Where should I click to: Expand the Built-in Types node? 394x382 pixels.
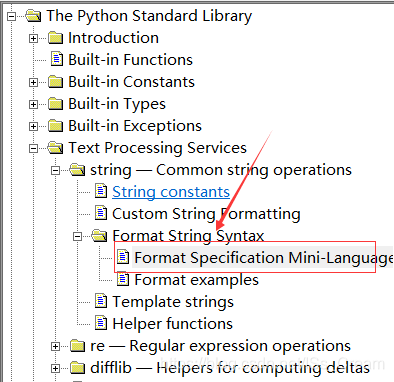click(x=33, y=104)
